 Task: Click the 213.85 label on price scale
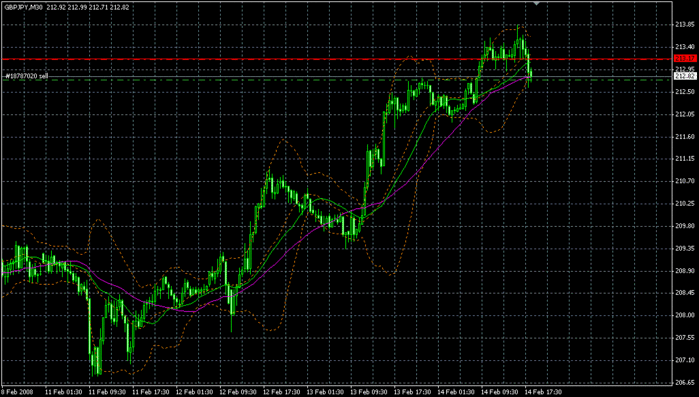685,25
